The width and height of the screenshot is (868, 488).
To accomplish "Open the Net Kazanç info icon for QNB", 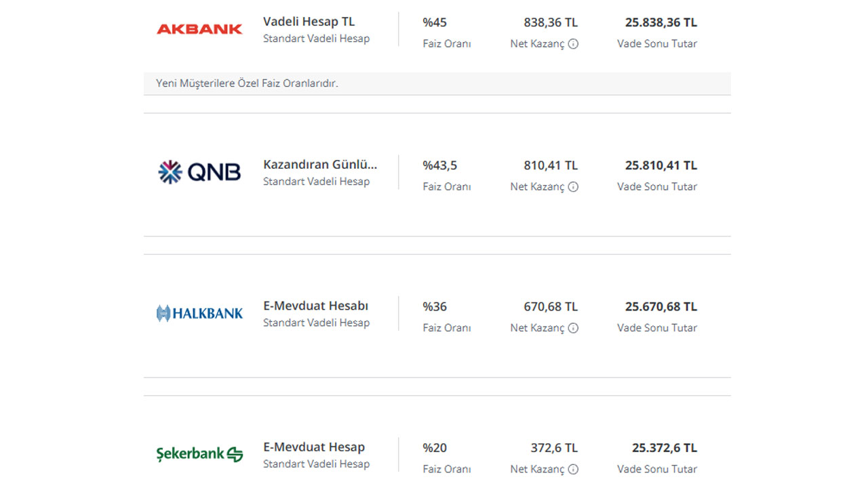I will click(x=573, y=187).
